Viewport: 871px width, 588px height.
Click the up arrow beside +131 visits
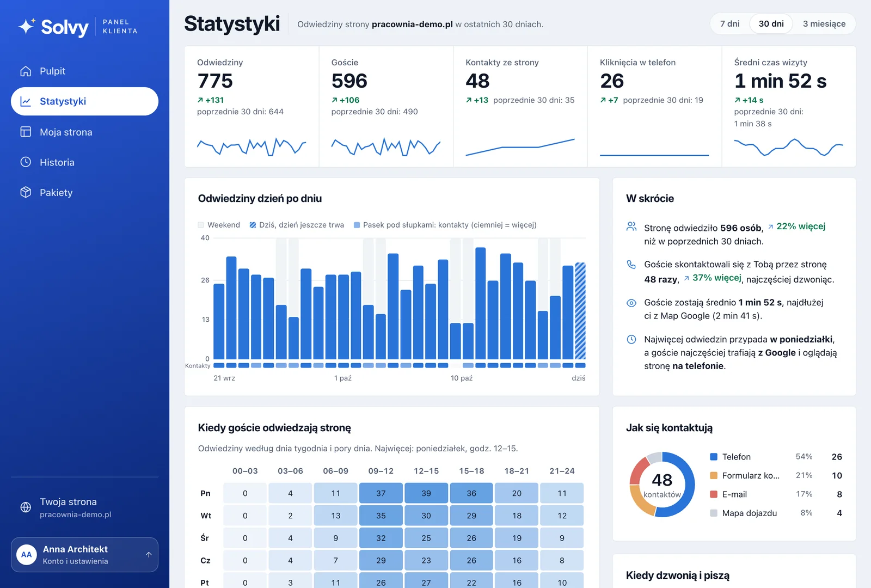[x=200, y=100]
